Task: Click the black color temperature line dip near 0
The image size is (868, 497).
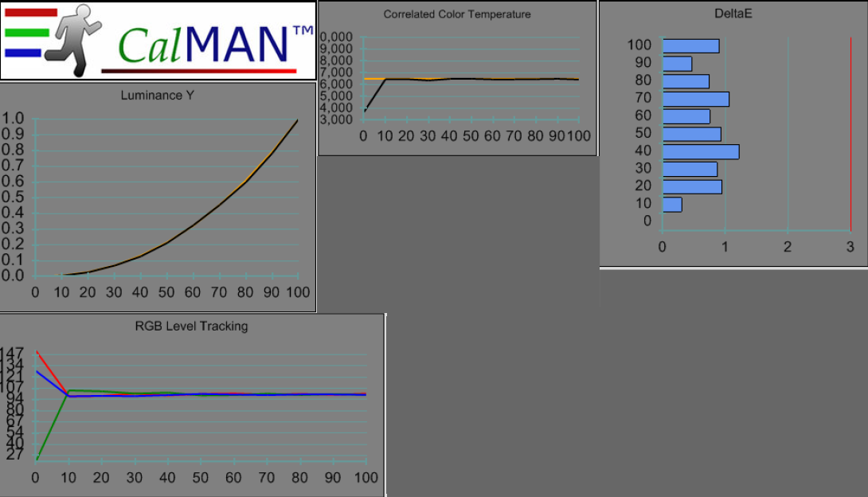Action: [366, 111]
